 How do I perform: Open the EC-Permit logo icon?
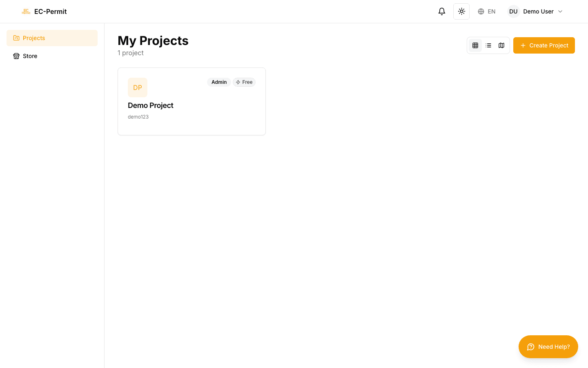[26, 11]
